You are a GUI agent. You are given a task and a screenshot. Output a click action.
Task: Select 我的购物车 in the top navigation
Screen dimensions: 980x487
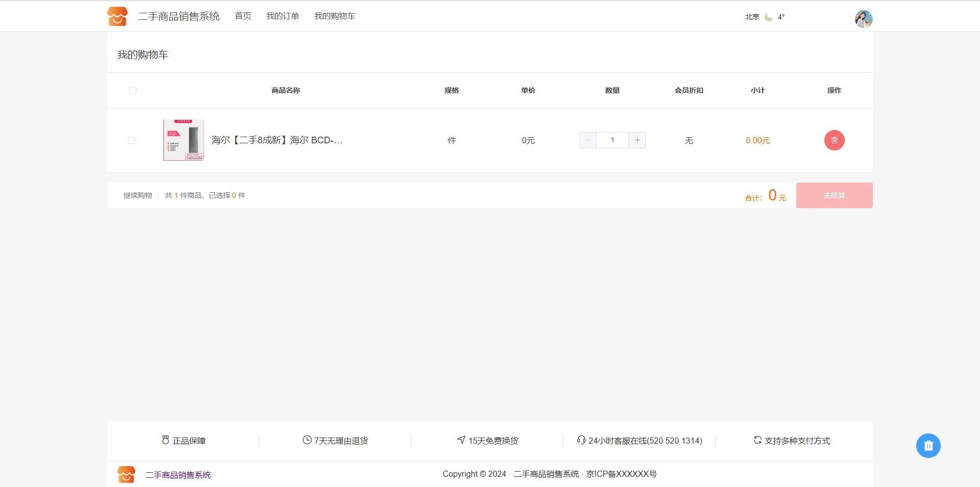(x=334, y=16)
